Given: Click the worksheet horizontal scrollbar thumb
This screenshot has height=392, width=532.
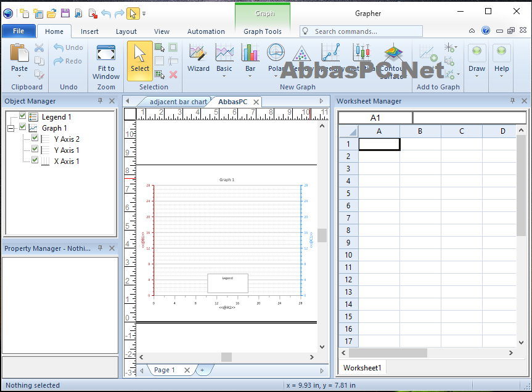Looking at the screenshot, I should (x=388, y=353).
